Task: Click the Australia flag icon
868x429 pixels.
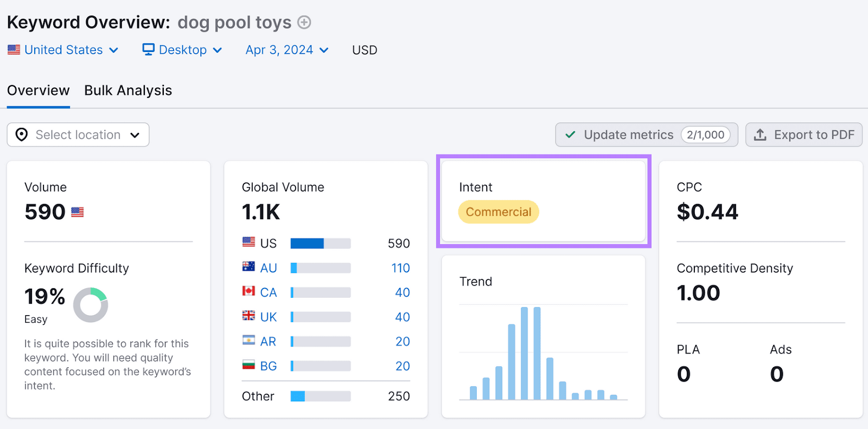Action: pos(248,267)
